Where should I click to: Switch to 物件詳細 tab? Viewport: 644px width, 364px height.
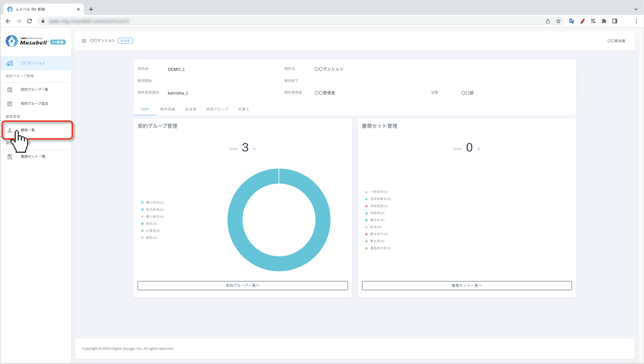coord(168,109)
